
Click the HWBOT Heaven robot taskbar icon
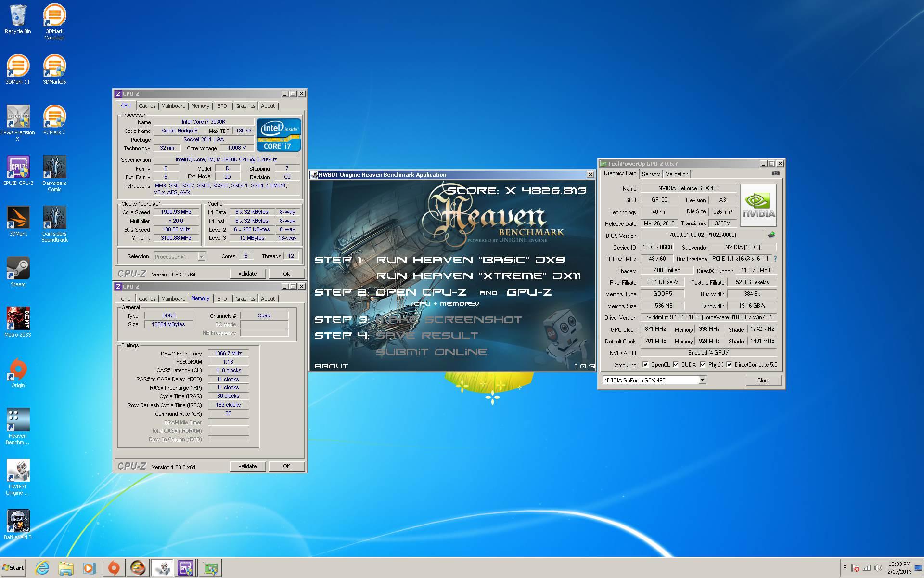(162, 568)
